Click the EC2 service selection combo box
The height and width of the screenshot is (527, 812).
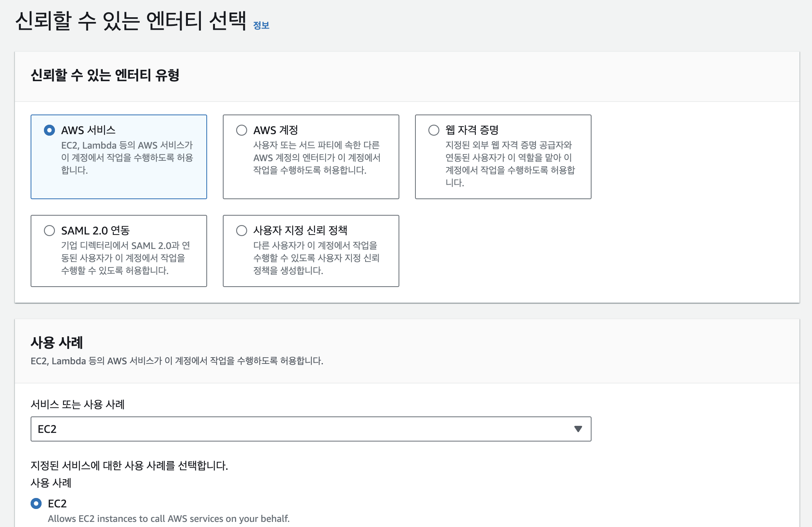click(298, 429)
